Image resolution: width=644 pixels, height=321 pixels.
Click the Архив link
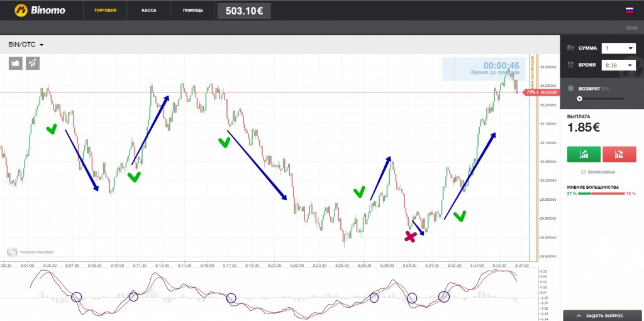point(631,27)
